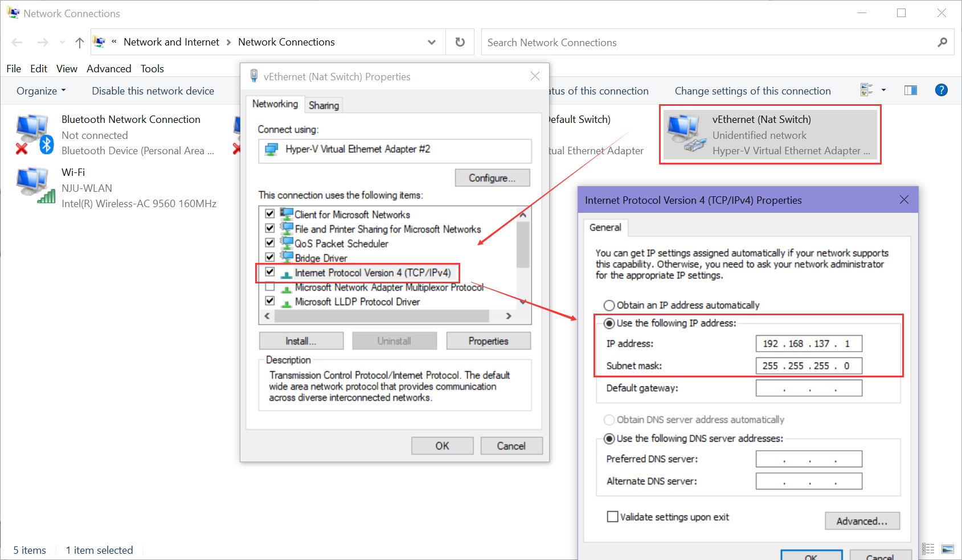Switch to large icons view in status bar

[948, 549]
